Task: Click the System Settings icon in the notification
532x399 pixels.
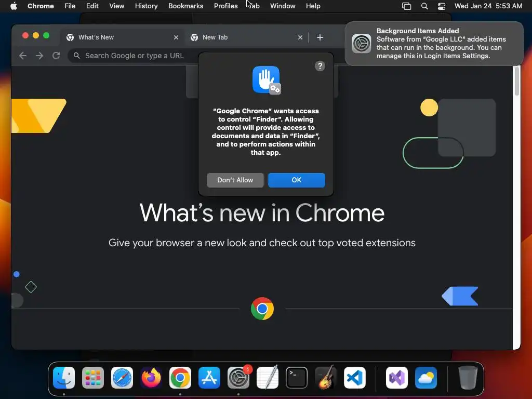Action: pos(362,44)
